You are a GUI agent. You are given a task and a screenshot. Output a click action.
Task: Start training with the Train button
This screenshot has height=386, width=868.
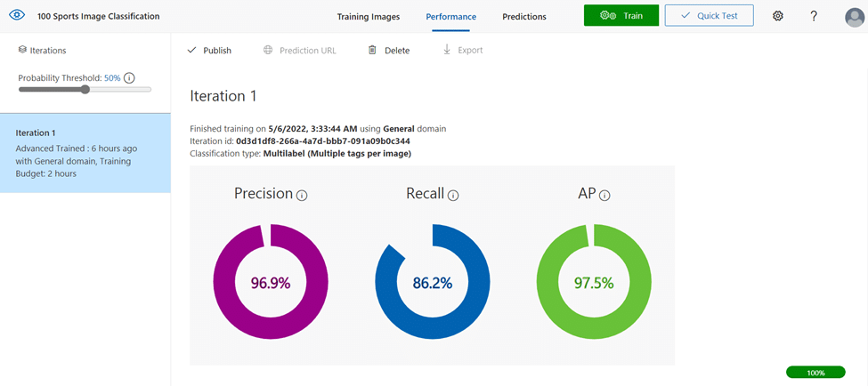(621, 15)
